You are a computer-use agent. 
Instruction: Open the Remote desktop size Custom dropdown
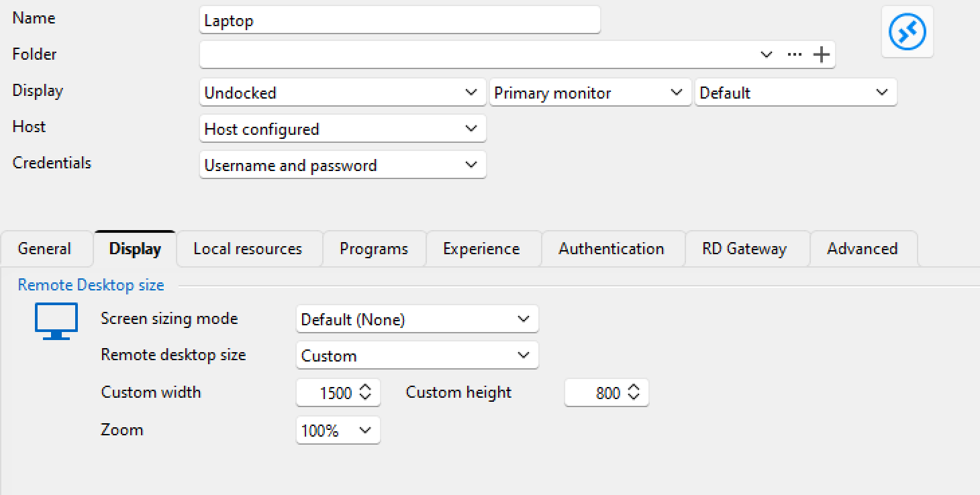pos(418,355)
